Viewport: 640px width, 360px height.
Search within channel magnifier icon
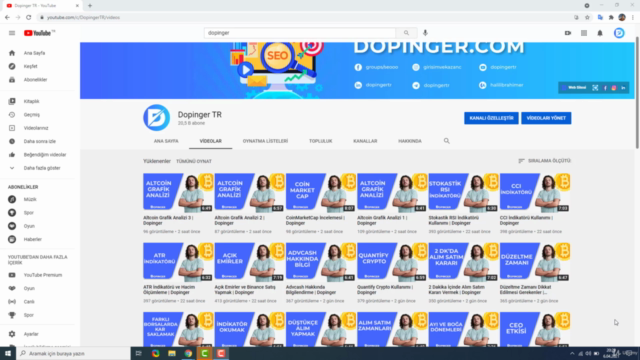pyautogui.click(x=447, y=141)
